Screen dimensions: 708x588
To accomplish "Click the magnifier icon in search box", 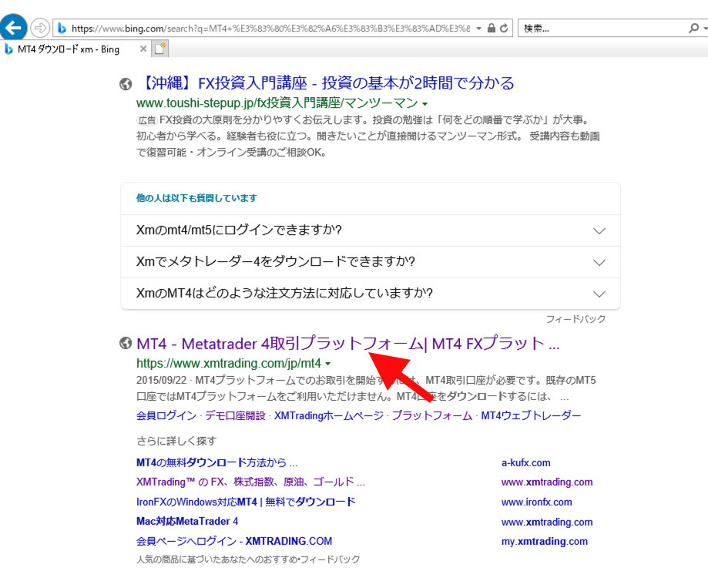I will pyautogui.click(x=693, y=29).
